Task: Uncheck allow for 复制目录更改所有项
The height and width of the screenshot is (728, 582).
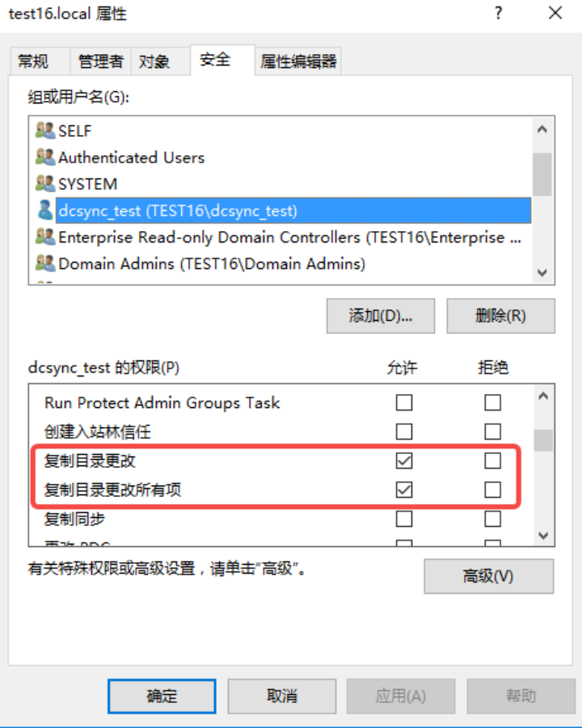Action: (403, 490)
